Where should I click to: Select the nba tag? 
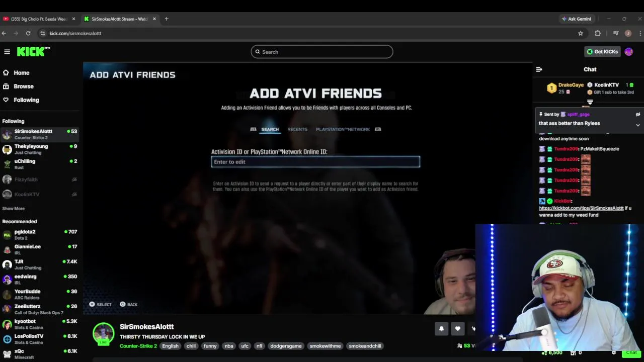click(x=229, y=346)
